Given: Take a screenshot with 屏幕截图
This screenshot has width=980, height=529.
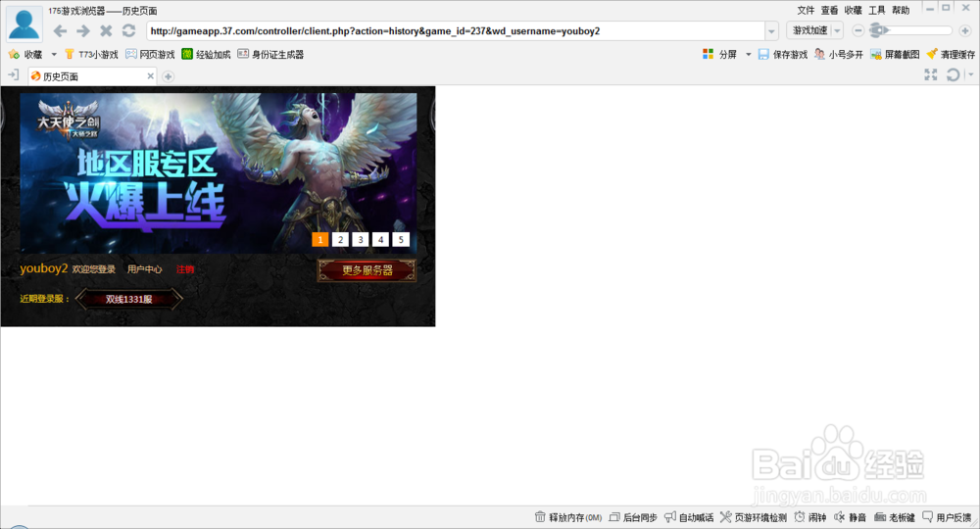Looking at the screenshot, I should click(895, 54).
